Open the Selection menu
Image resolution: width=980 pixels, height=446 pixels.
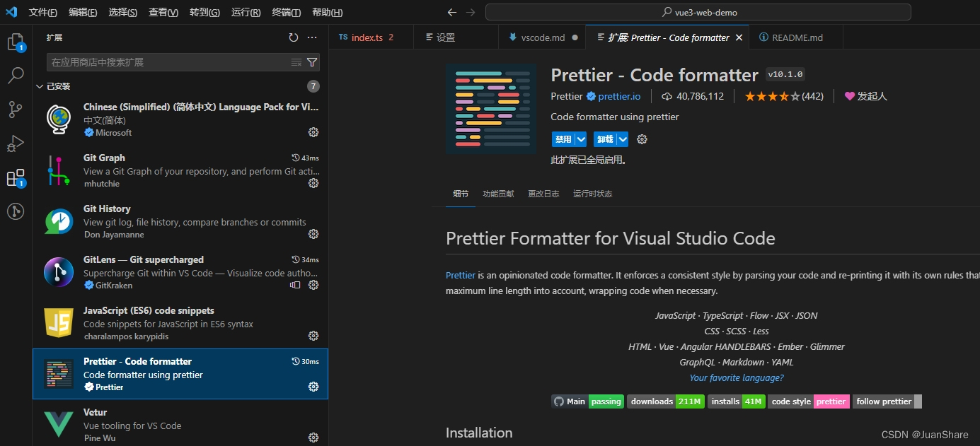123,13
